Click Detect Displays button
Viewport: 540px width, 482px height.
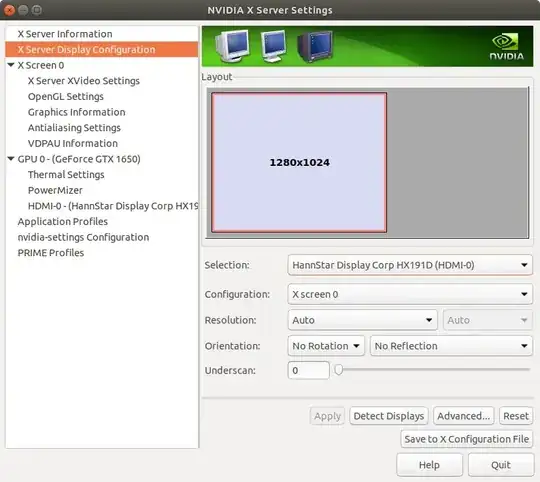click(x=389, y=416)
